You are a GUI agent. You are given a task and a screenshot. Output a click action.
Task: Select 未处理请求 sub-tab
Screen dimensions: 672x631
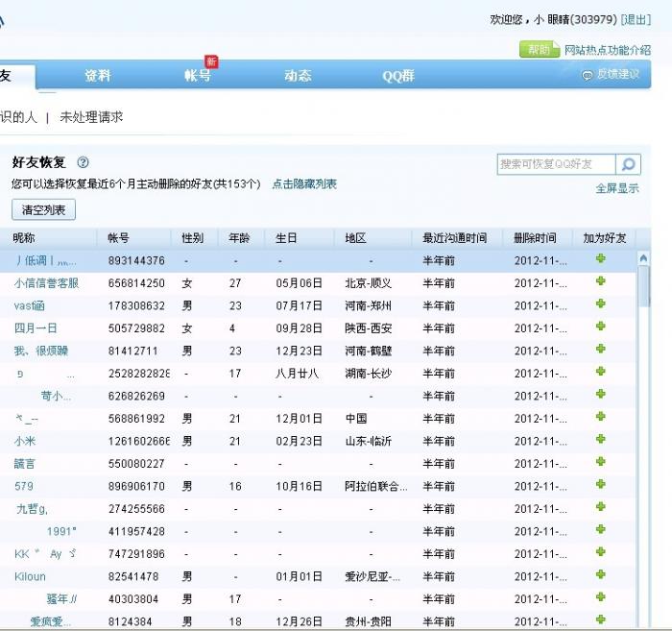(92, 117)
